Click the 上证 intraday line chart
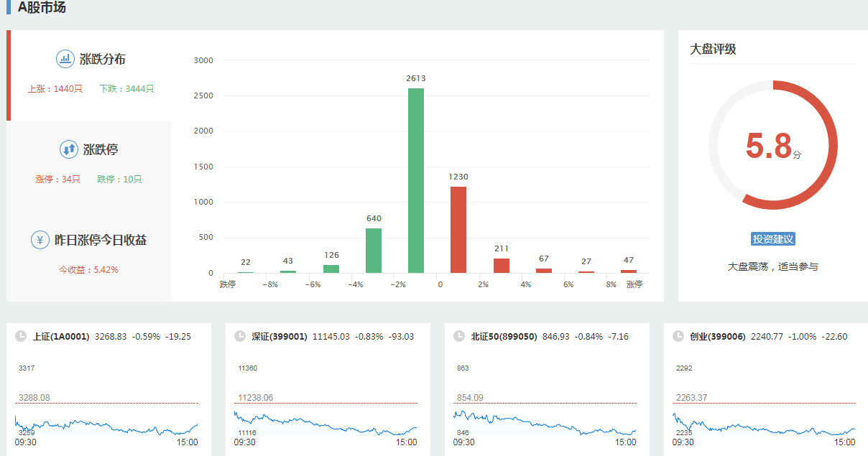 pos(106,424)
